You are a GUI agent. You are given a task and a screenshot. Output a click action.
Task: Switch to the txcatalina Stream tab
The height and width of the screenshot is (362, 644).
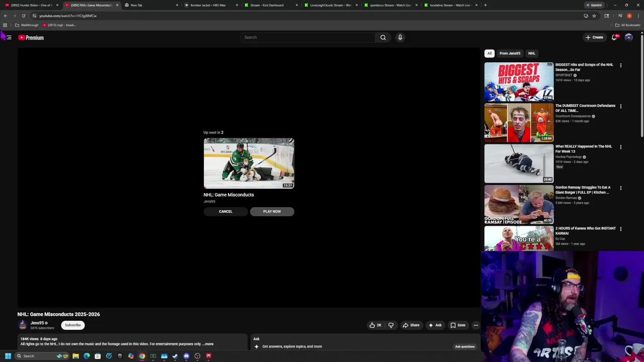450,5
